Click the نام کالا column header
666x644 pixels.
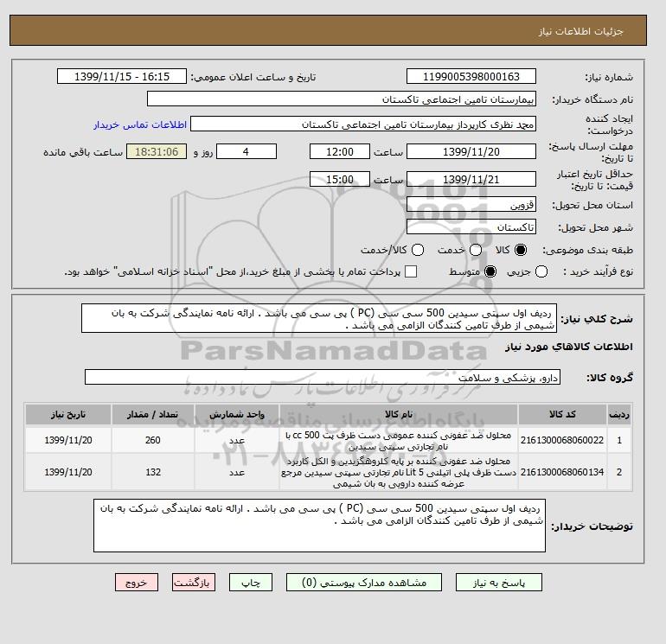[399, 415]
